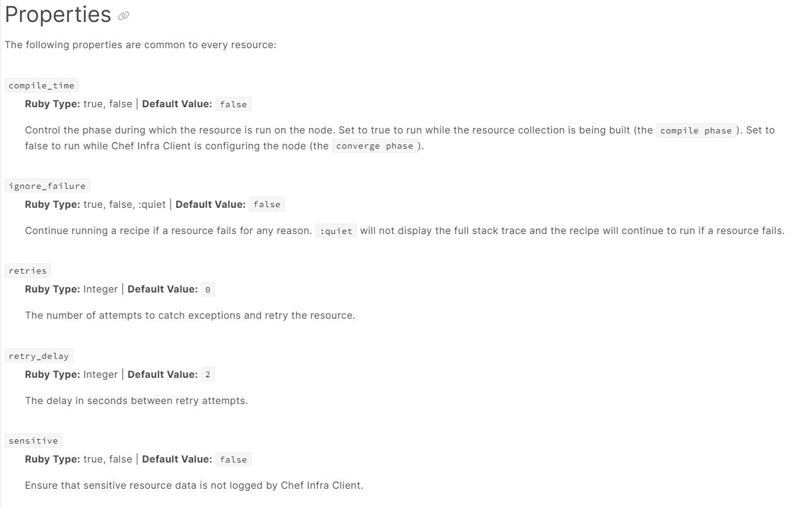Click the Properties heading text
The width and height of the screenshot is (812, 507).
(58, 15)
